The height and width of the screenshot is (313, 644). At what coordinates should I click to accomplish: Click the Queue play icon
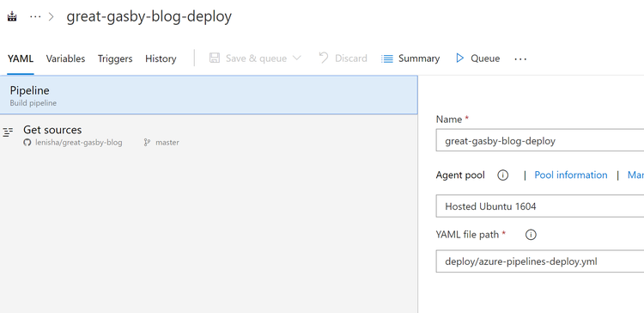[460, 58]
